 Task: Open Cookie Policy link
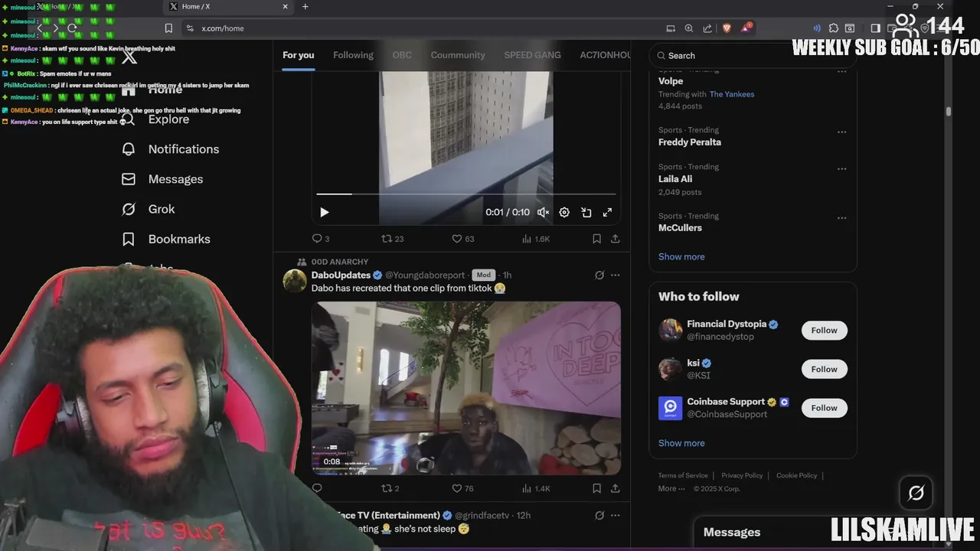click(x=797, y=475)
